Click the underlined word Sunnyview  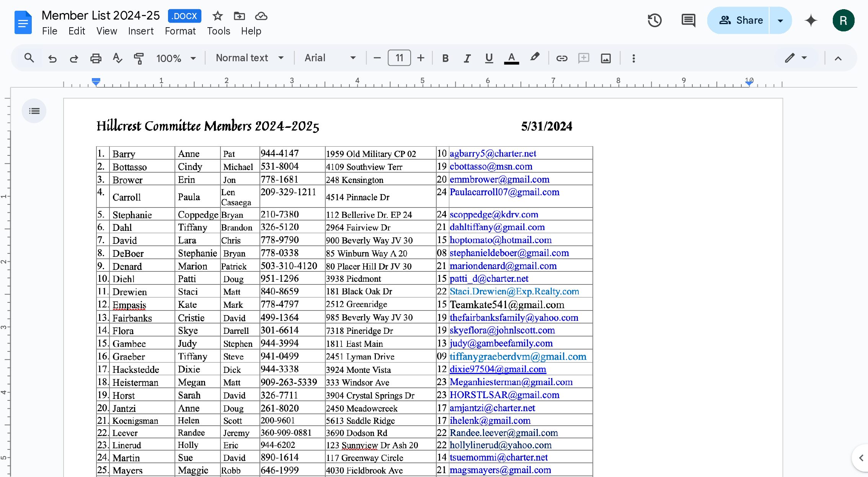click(359, 445)
